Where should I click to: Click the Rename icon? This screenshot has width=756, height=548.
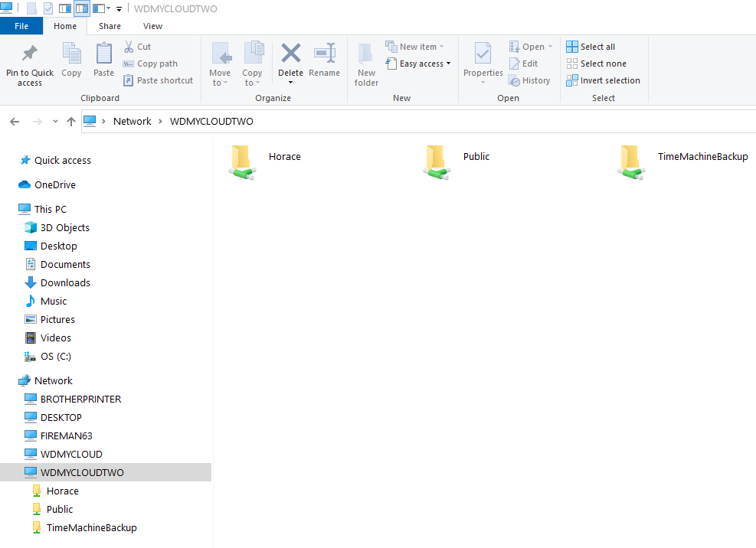[x=325, y=53]
